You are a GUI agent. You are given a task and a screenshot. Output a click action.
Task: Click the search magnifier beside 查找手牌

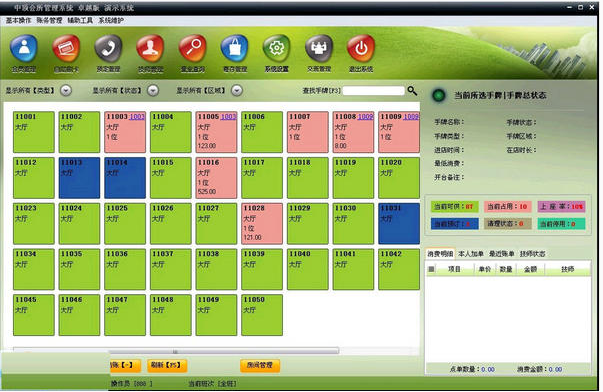coord(412,91)
